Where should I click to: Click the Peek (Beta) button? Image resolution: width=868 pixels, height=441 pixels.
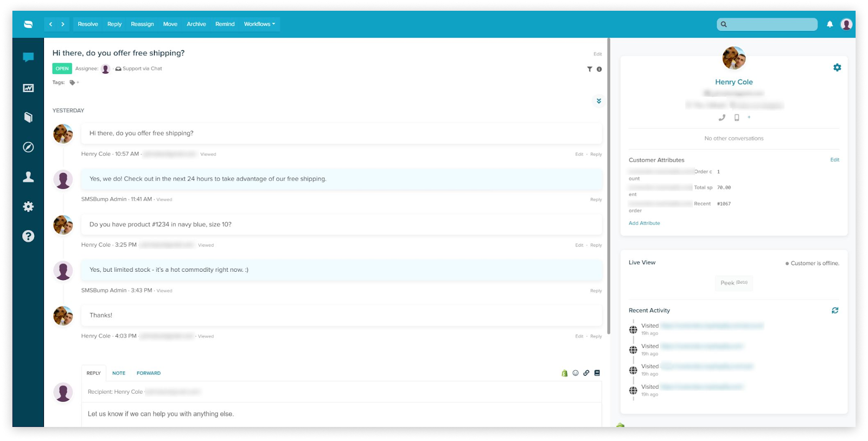pos(734,283)
